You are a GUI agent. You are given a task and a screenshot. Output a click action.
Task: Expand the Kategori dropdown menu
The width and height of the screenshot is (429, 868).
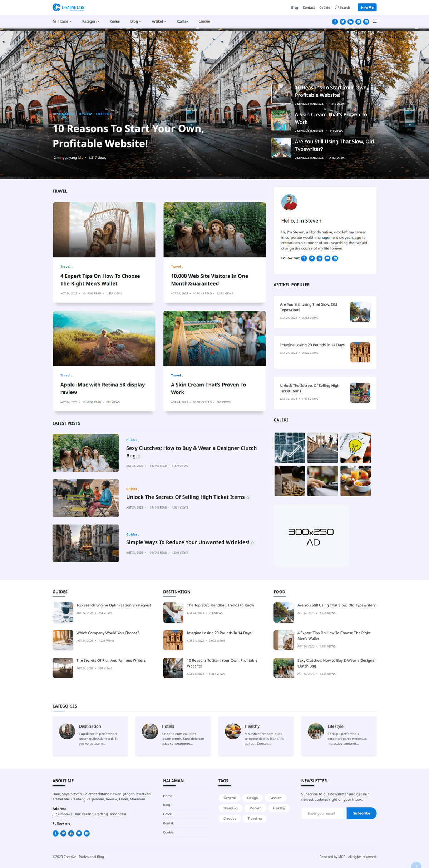coord(91,21)
